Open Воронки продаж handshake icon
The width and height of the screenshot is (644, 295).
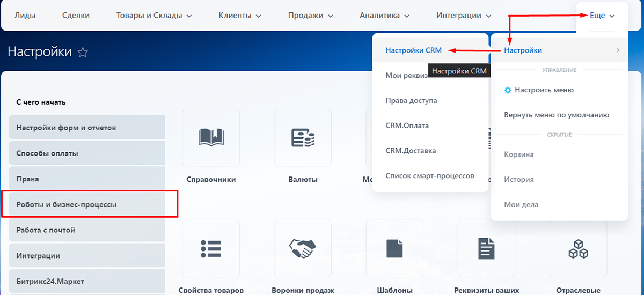tap(303, 248)
